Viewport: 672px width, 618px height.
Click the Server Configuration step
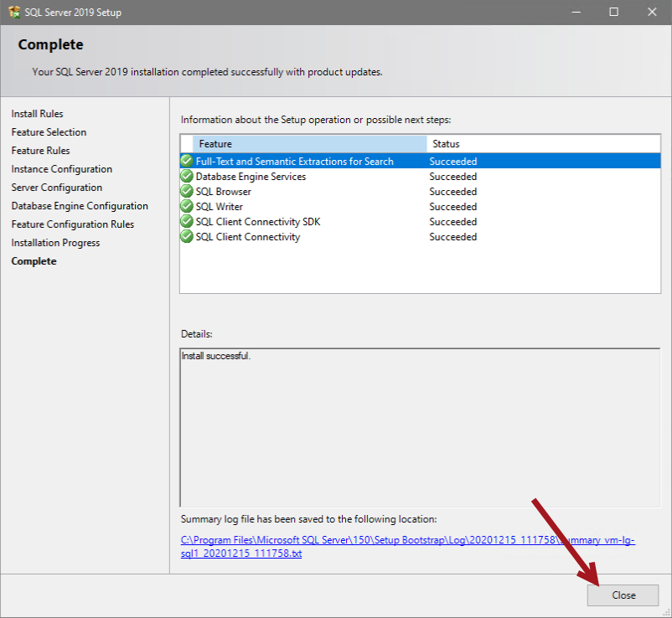coord(57,187)
